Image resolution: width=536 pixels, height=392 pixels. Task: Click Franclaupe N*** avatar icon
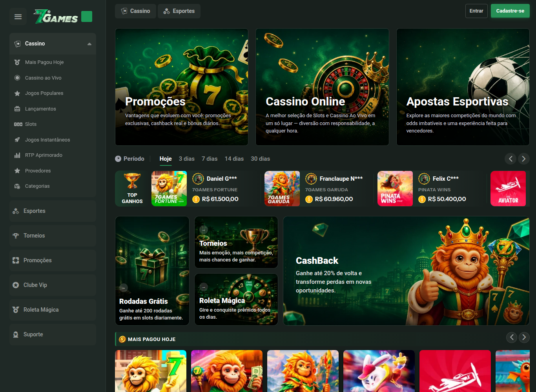[x=311, y=179]
